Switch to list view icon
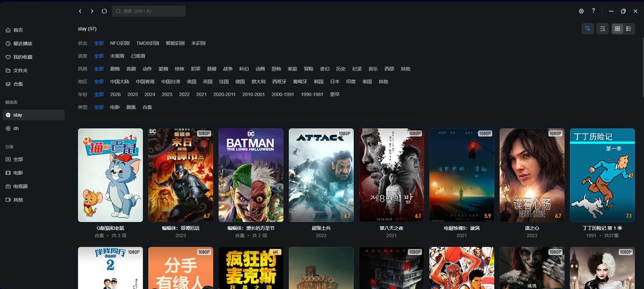The image size is (644, 289). pyautogui.click(x=629, y=29)
